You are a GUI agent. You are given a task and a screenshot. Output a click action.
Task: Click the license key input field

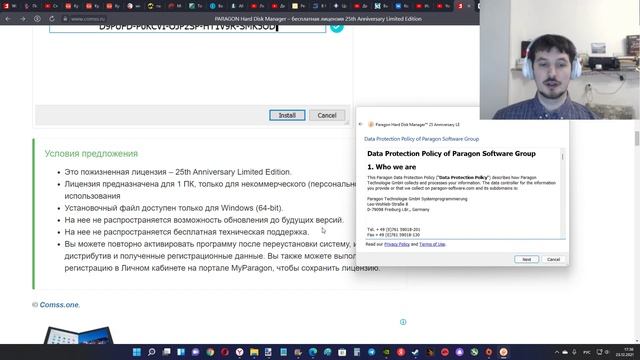[187, 28]
